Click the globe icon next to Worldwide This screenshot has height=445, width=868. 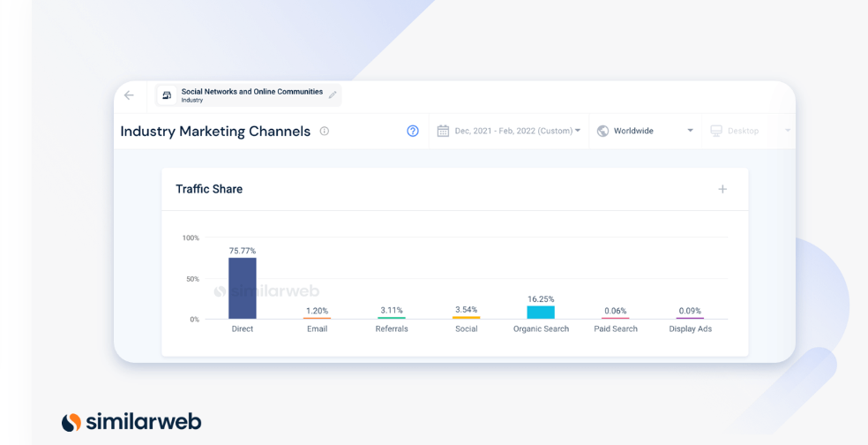(x=602, y=131)
